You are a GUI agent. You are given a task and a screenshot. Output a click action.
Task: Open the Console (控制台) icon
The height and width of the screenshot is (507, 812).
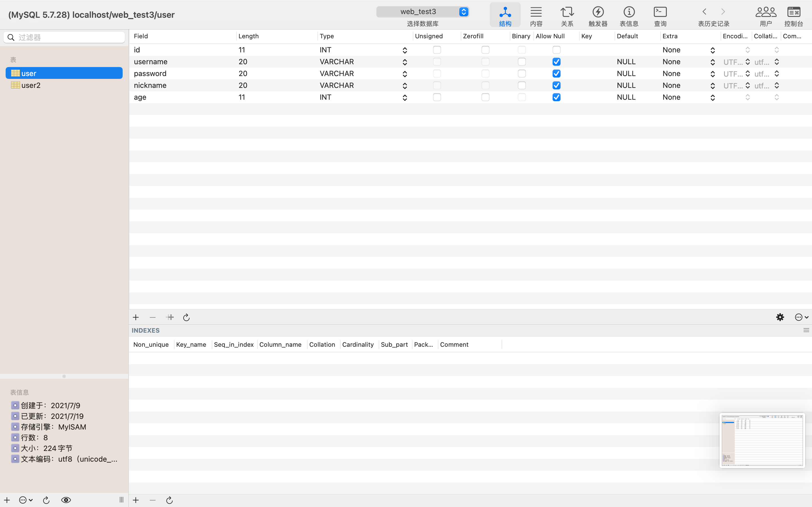794,16
